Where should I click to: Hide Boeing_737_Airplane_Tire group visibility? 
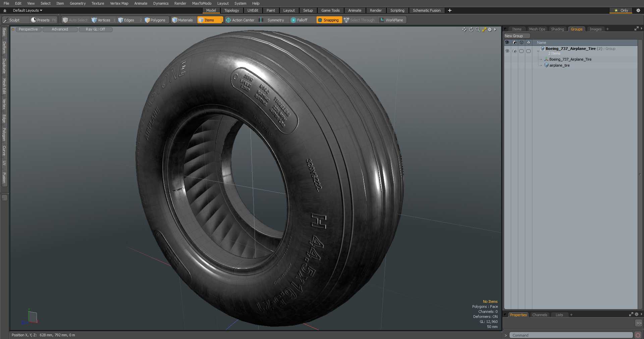click(507, 51)
